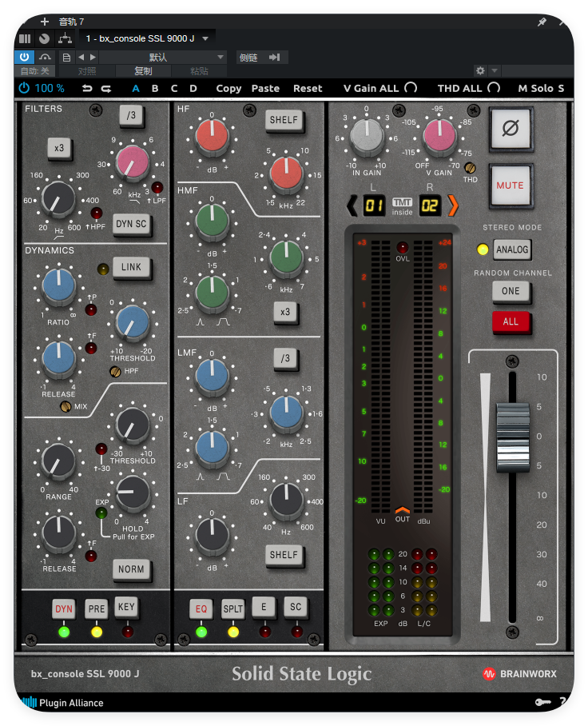Click the MIX screw adjuster
This screenshot has height=726, width=588.
[x=66, y=406]
